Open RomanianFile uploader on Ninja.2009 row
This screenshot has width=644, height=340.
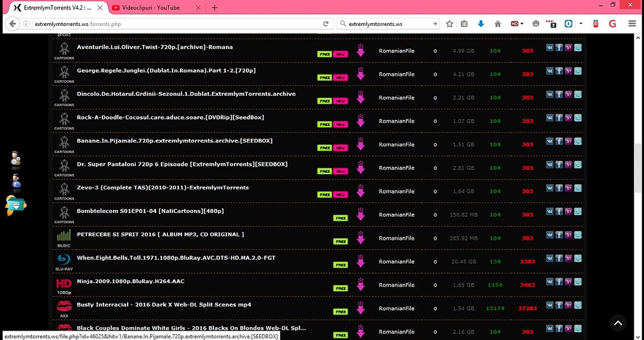pyautogui.click(x=396, y=285)
